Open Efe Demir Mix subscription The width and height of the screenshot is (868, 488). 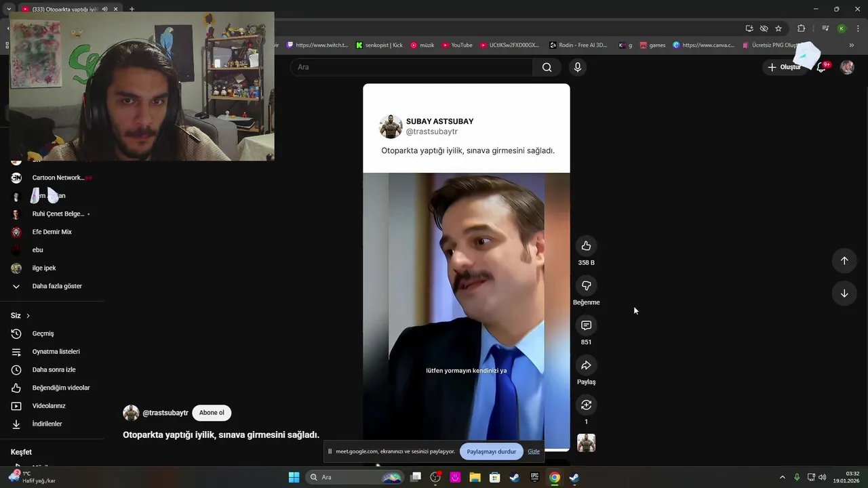pos(53,232)
